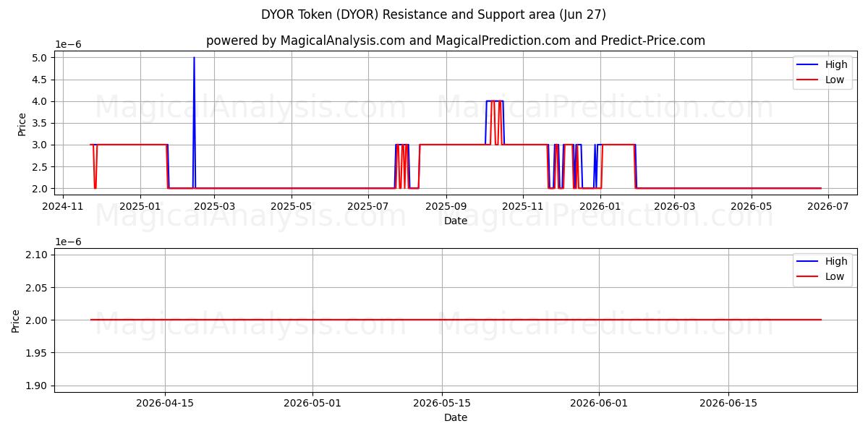The height and width of the screenshot is (434, 868).
Task: Click the '2026-07' x-axis tick label
Action: coord(827,207)
